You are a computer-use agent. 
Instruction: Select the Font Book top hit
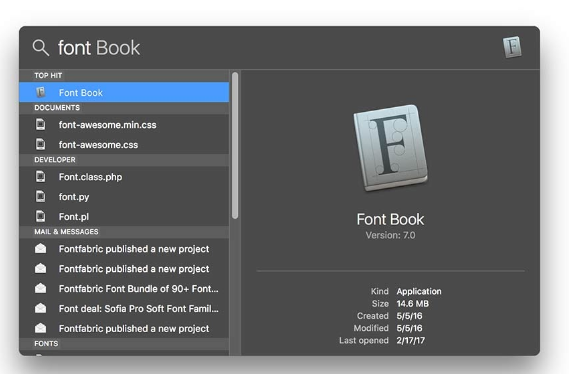coord(124,92)
